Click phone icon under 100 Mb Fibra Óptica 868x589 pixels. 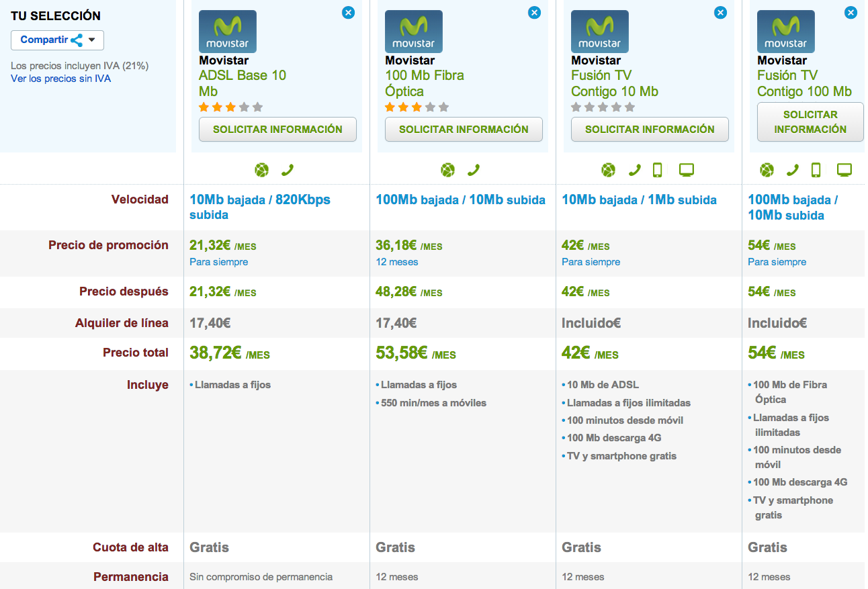[474, 171]
